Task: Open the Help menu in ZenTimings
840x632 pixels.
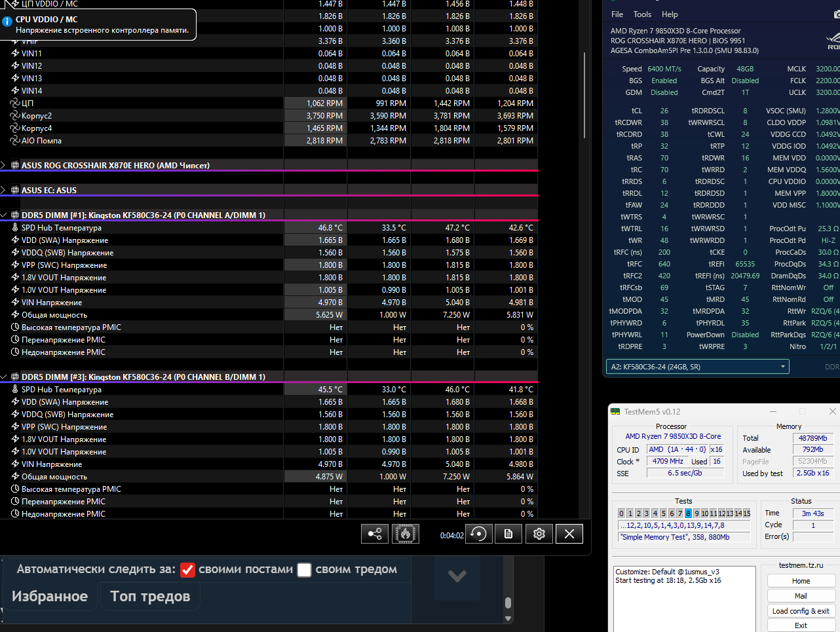Action: pyautogui.click(x=670, y=14)
